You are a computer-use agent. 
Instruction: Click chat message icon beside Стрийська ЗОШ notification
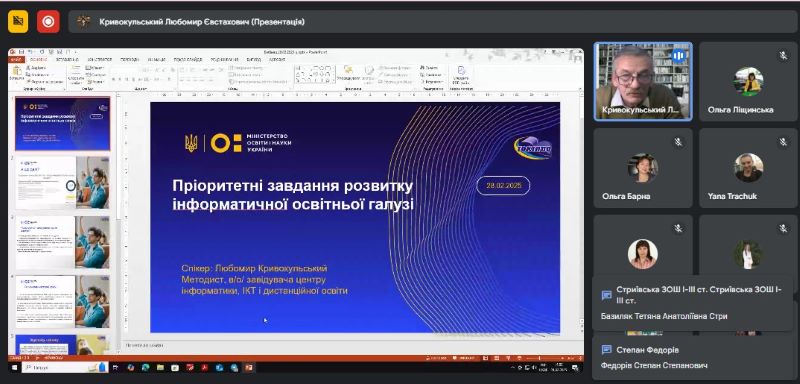[x=607, y=295]
